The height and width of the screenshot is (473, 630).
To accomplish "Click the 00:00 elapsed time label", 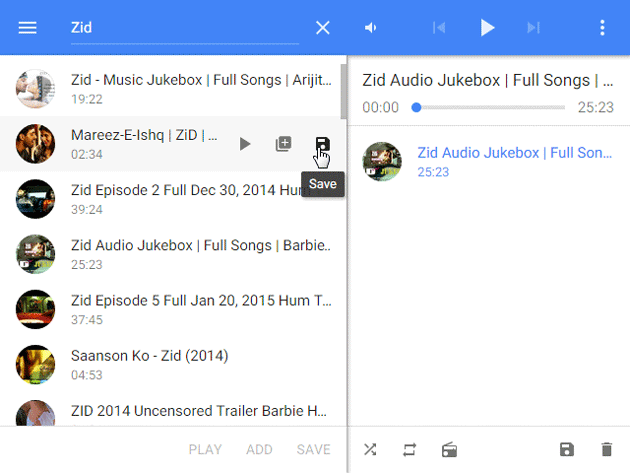I will click(x=380, y=107).
